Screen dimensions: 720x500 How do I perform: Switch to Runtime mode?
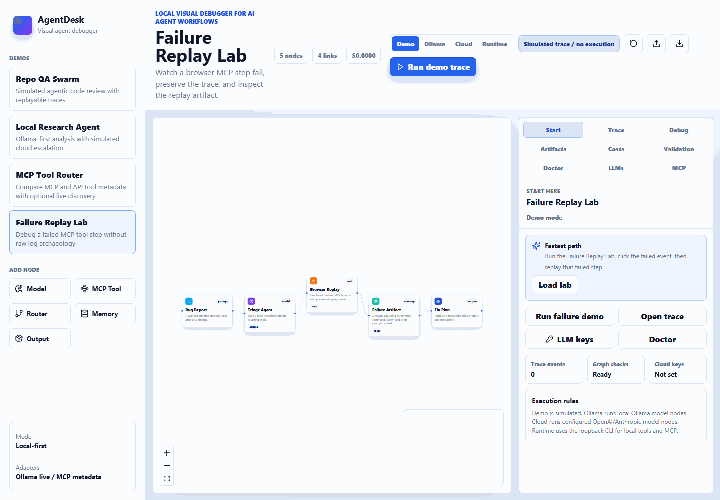point(495,44)
